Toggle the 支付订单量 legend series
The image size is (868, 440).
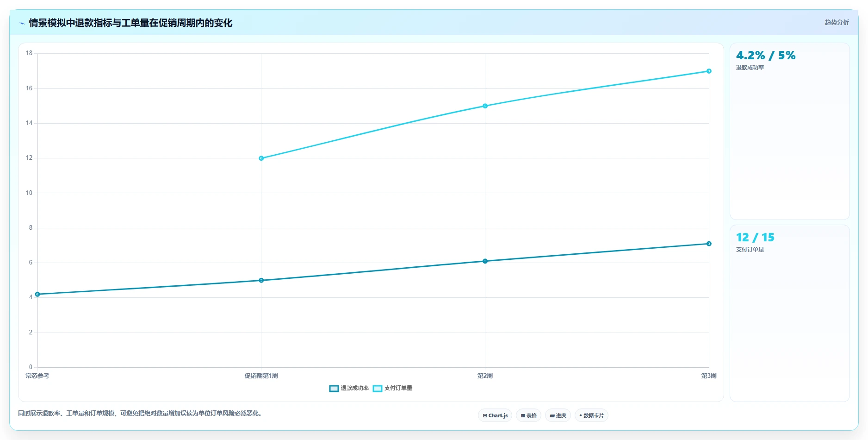[x=392, y=388]
